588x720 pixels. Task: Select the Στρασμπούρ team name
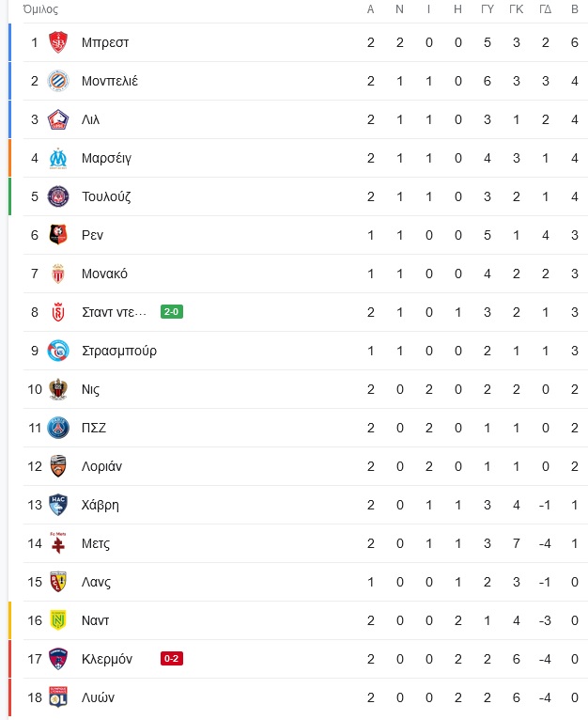pos(119,351)
